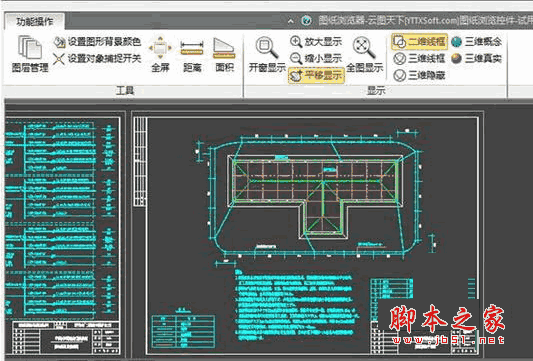Click 缩小显示 zoom out
Screen dimensions: 533x361
[316, 58]
